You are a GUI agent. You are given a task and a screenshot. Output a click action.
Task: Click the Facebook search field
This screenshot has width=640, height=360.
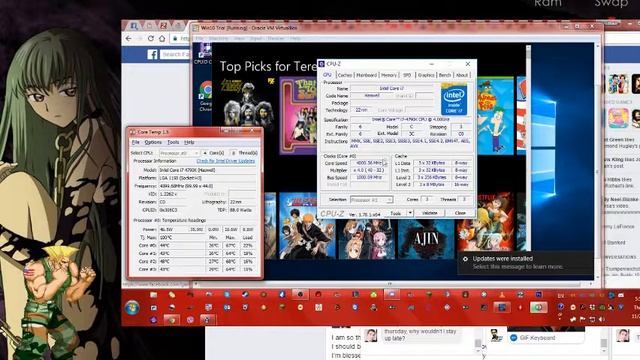(176, 54)
